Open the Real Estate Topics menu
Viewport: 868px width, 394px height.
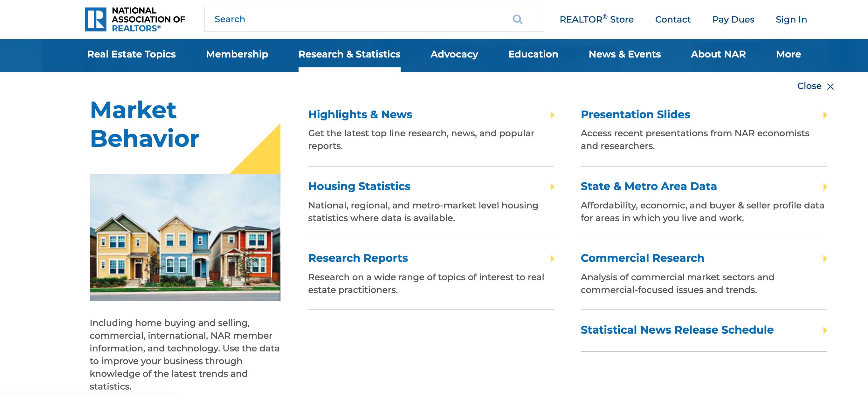(131, 54)
